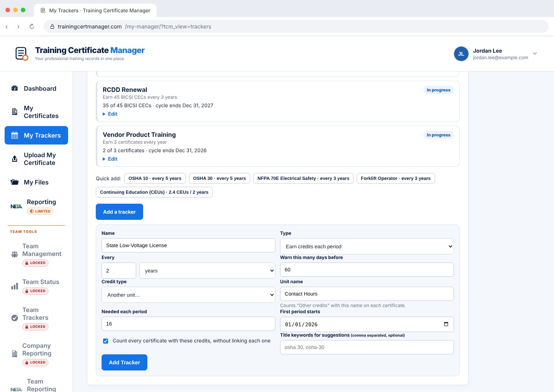Click the LOCKED badge under Team Trackers
The width and height of the screenshot is (554, 392).
(35, 327)
